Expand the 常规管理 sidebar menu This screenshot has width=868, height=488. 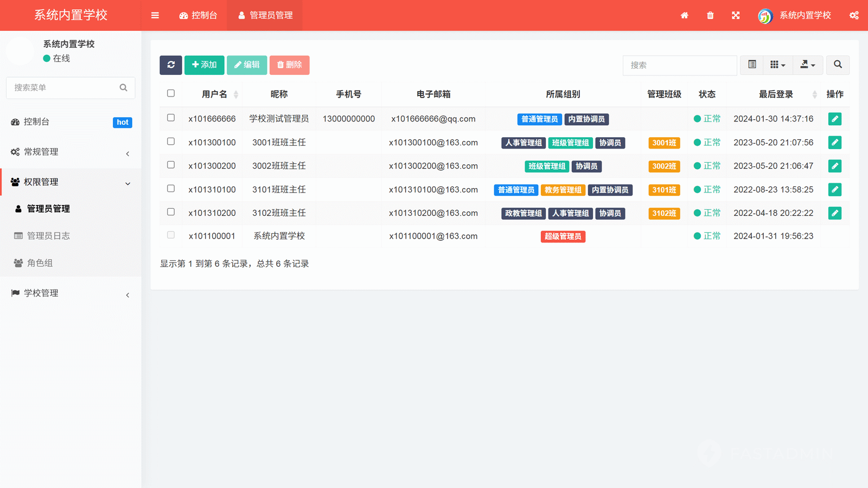[71, 152]
